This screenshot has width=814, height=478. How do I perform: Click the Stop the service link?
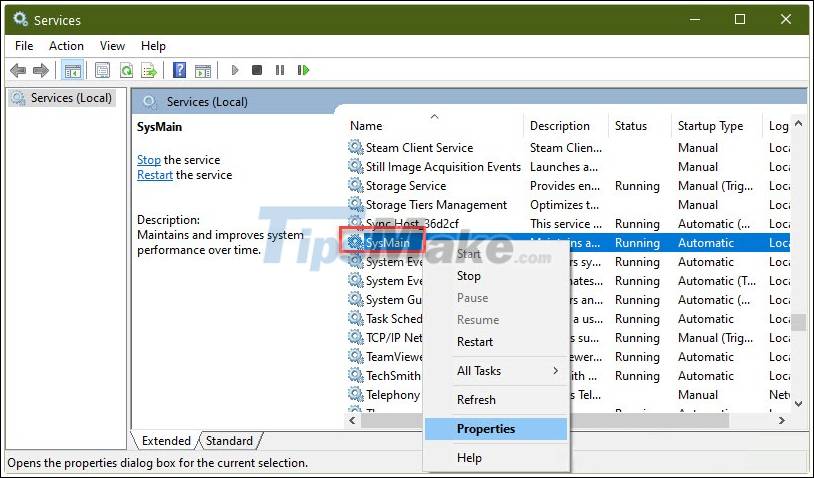tap(149, 160)
